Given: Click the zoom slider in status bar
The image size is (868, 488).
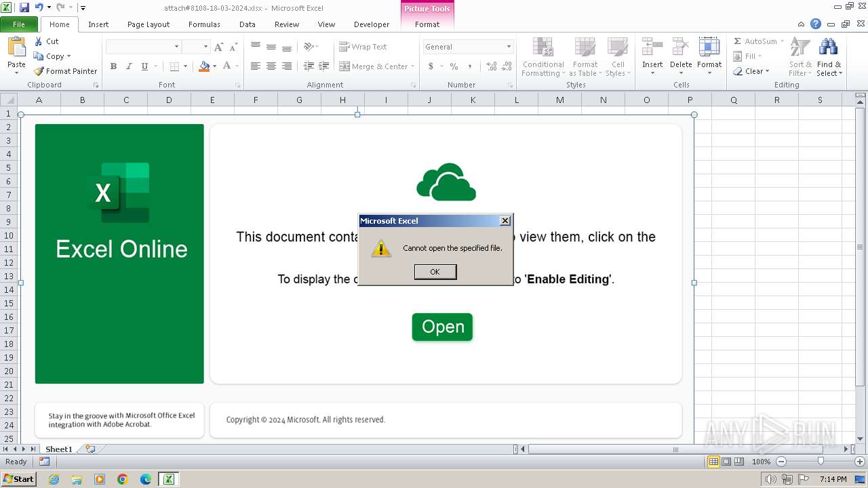Looking at the screenshot, I should (821, 462).
